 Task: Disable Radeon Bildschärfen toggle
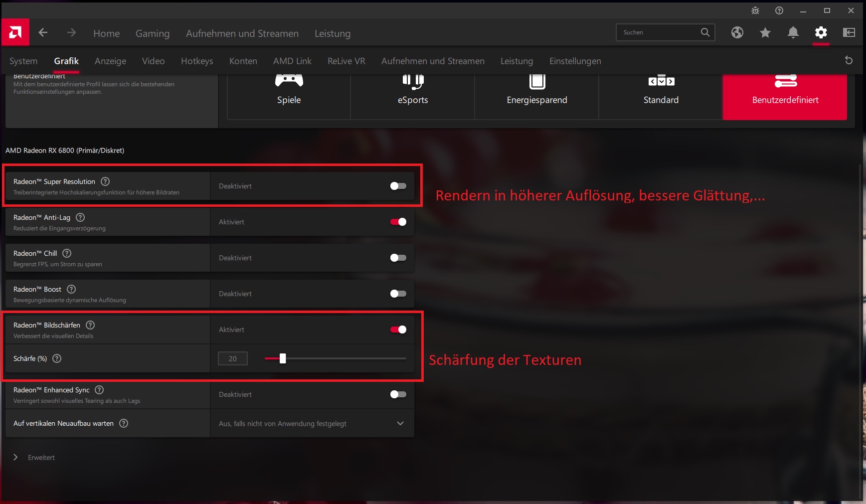(398, 330)
